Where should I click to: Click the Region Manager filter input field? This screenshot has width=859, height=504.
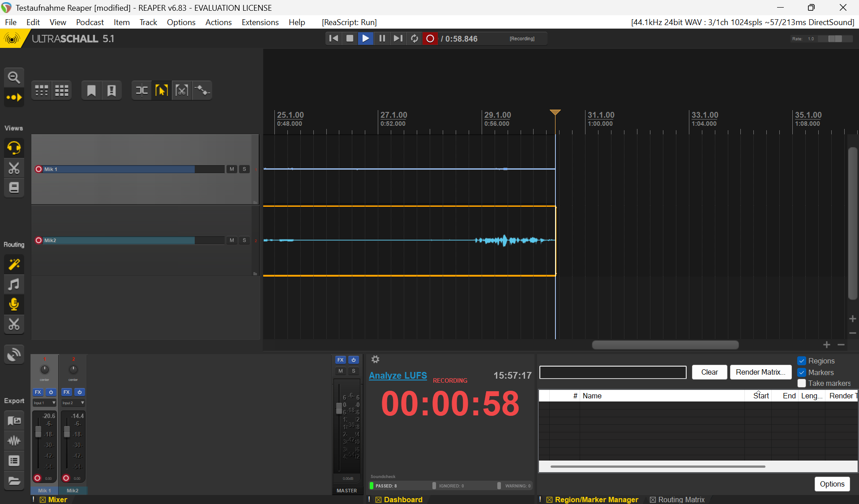click(x=613, y=372)
